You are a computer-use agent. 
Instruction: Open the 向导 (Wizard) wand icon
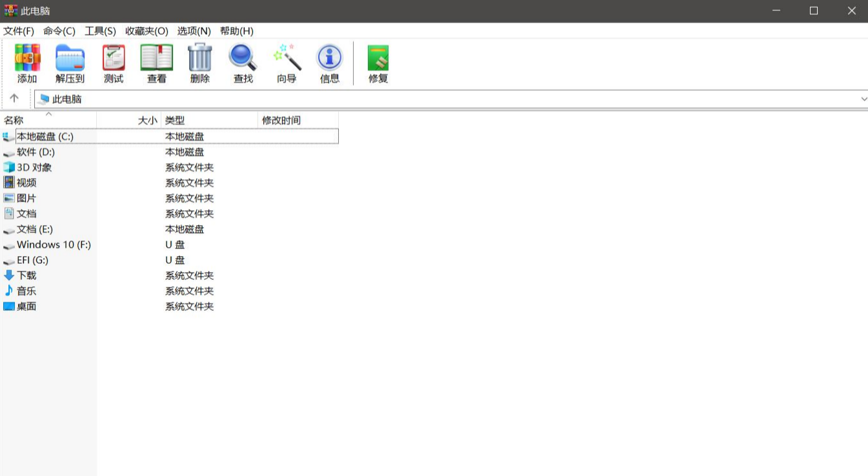pos(287,57)
